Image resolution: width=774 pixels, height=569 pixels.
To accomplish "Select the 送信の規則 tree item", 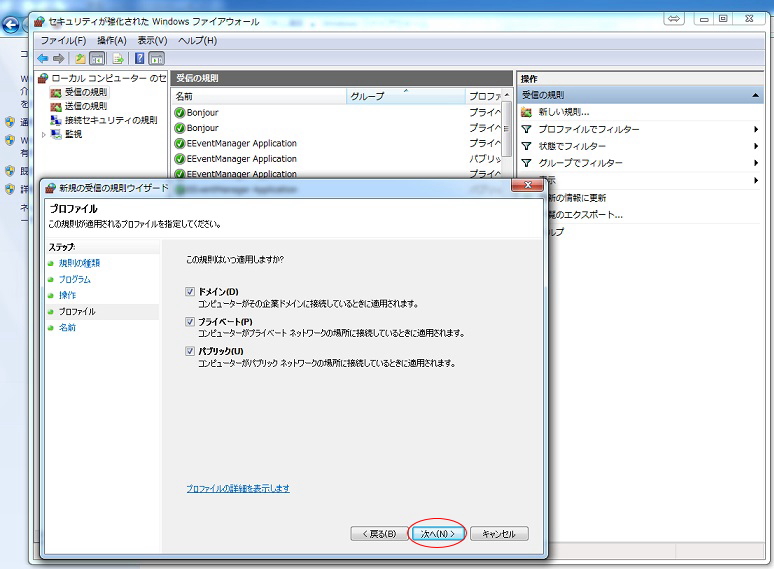I will 86,106.
